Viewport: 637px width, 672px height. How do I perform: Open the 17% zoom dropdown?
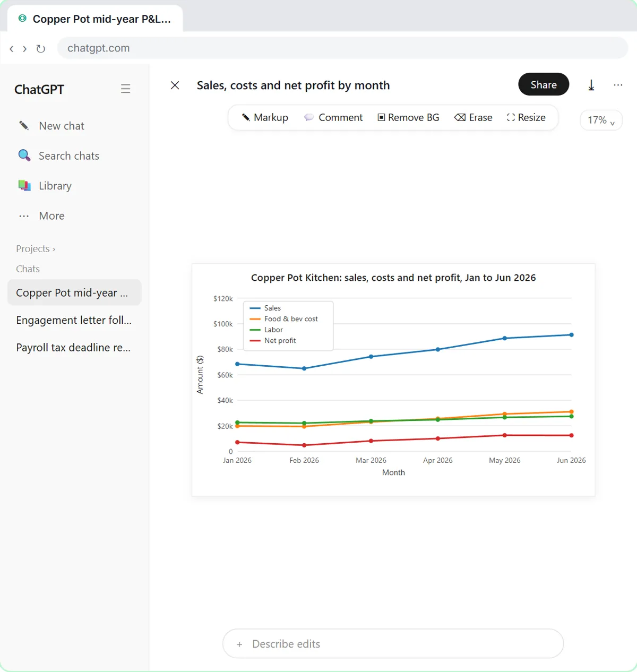click(601, 120)
